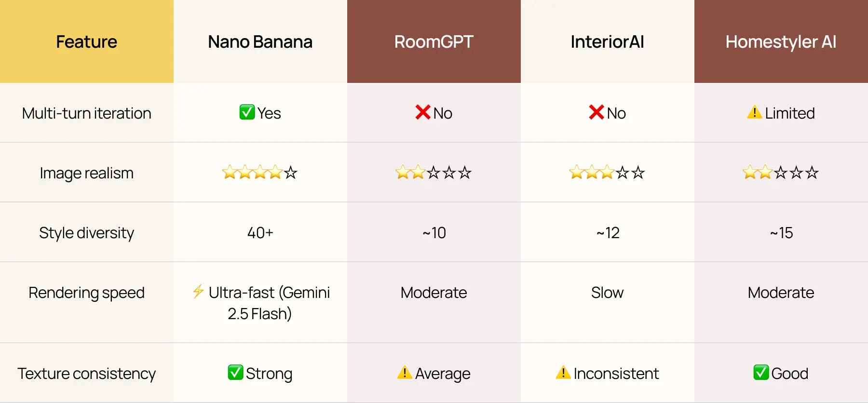Click the Multi-turn iteration row label
Image resolution: width=868 pixels, height=403 pixels.
87,113
